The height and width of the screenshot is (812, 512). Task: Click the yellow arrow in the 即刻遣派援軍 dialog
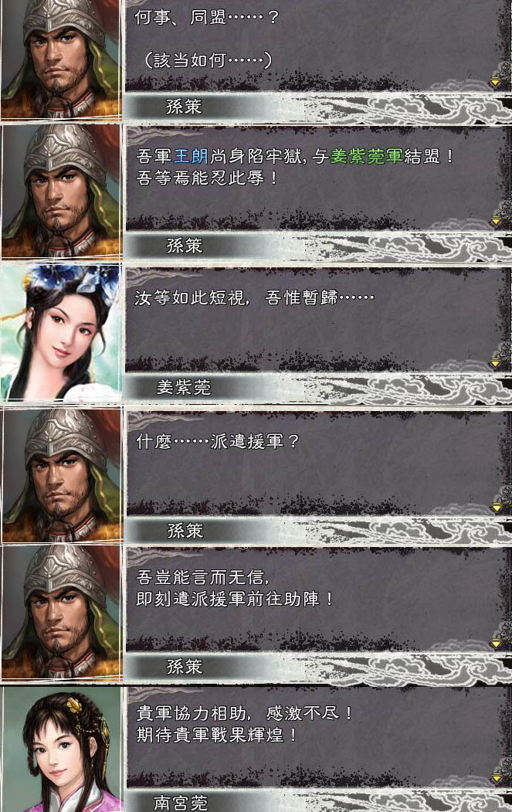click(x=497, y=643)
